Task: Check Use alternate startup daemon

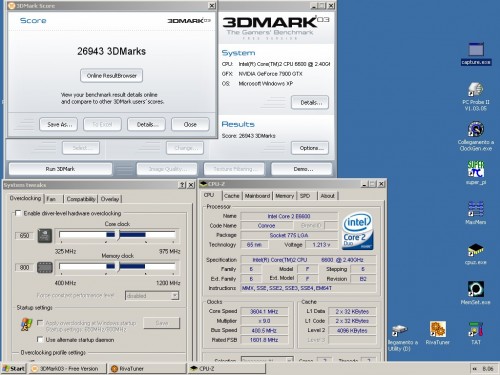Action: (x=40, y=339)
